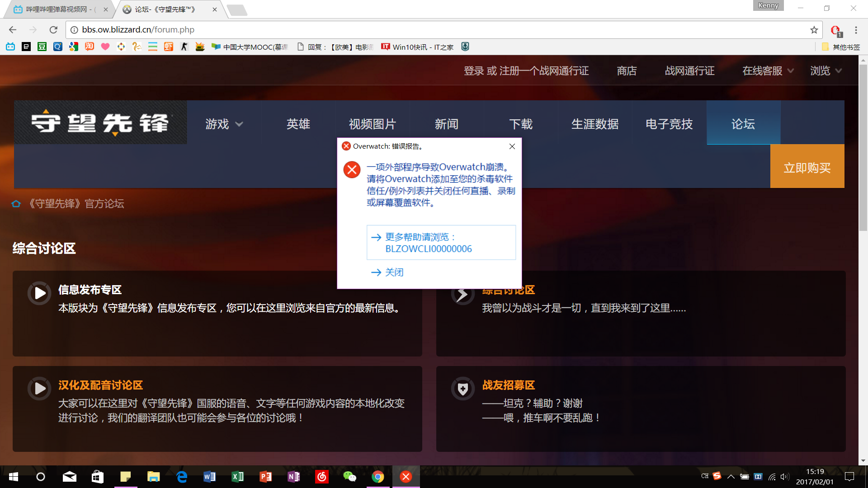Open OneNote from the taskbar
Viewport: 868px width, 488px height.
pos(294,477)
